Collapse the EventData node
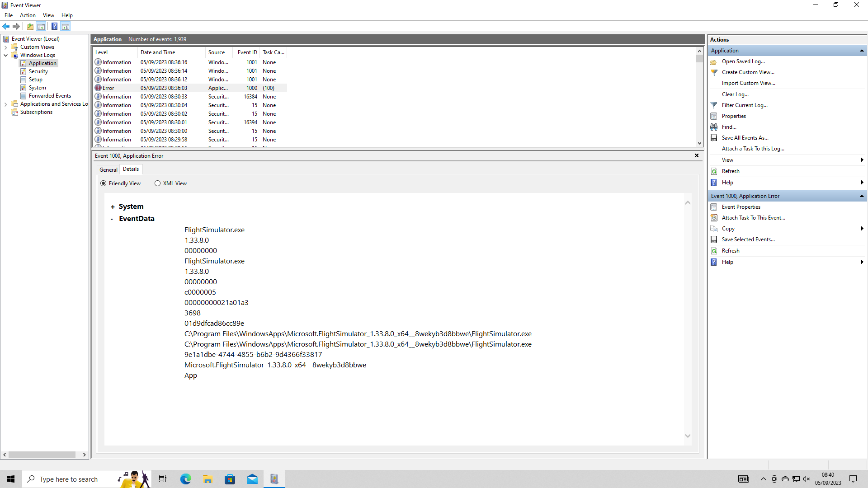The width and height of the screenshot is (868, 488). [x=112, y=219]
